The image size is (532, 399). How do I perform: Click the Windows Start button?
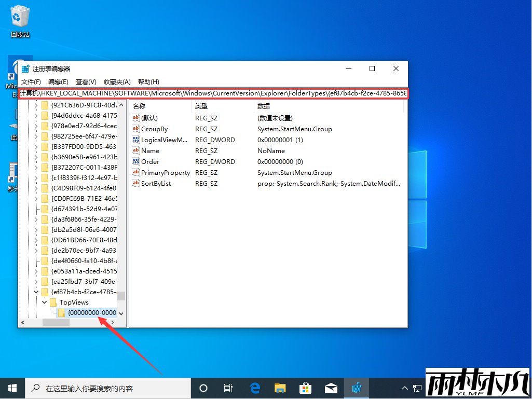pyautogui.click(x=11, y=388)
